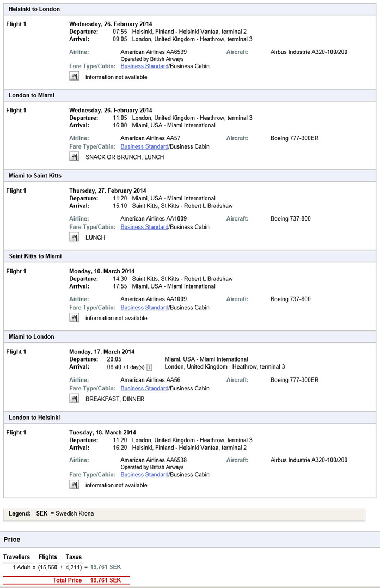This screenshot has width=380, height=588.
Task: Click the Miami to Saint Kitts header
Action: point(35,176)
